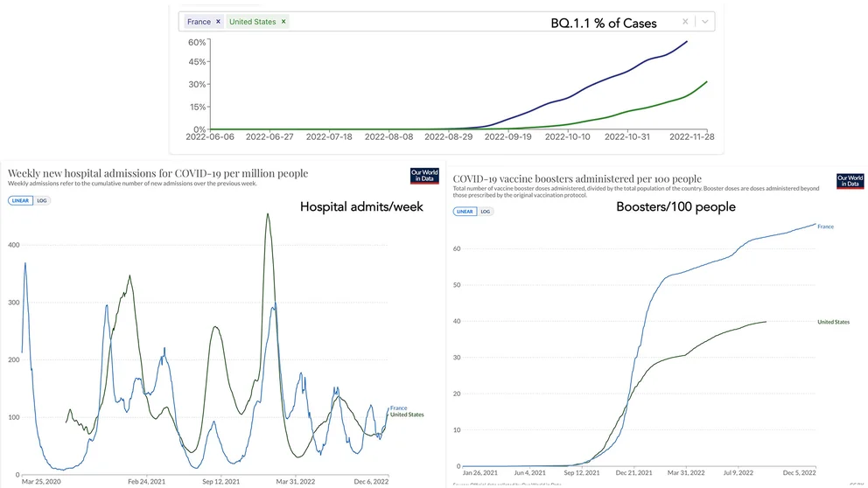Remove the United States tag from selector

(x=283, y=22)
